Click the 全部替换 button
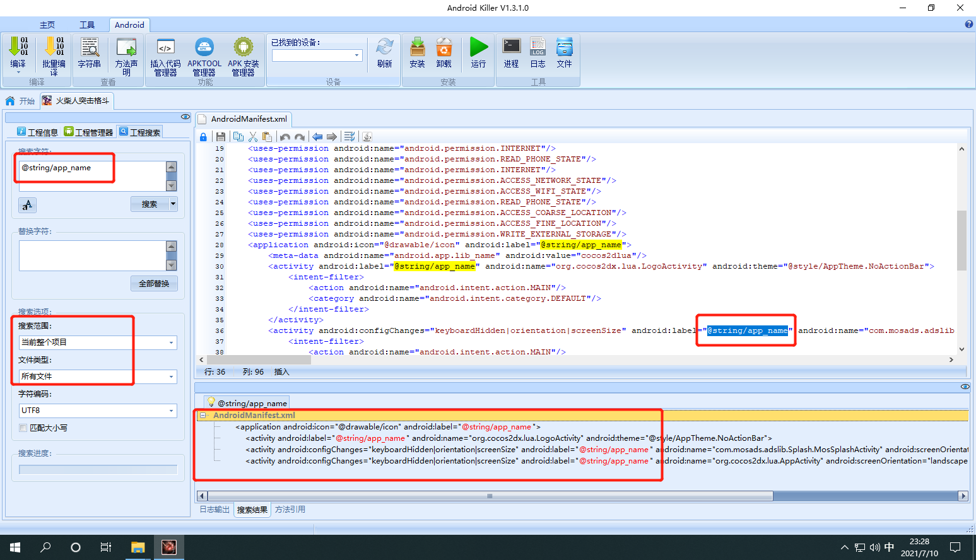 click(x=154, y=283)
